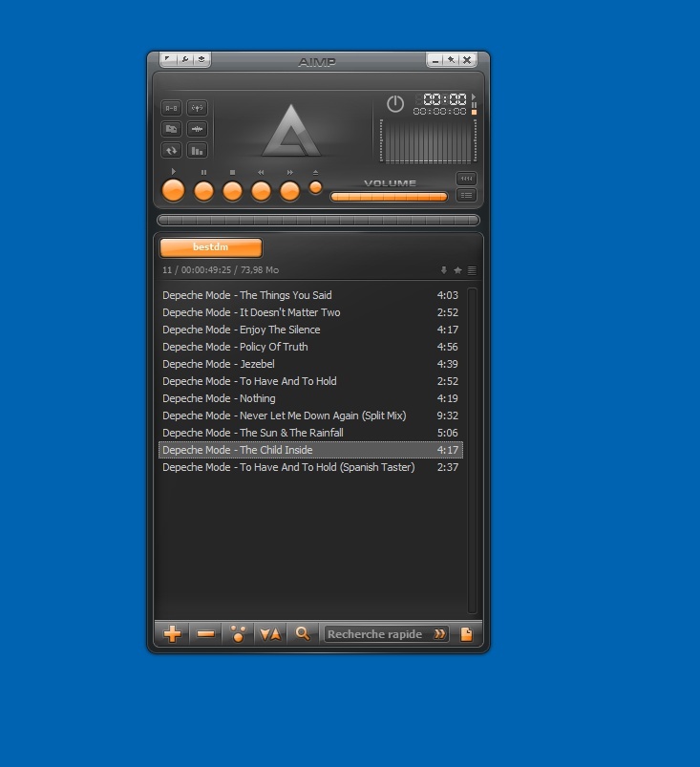
Task: Click the magnifier search button
Action: [303, 634]
